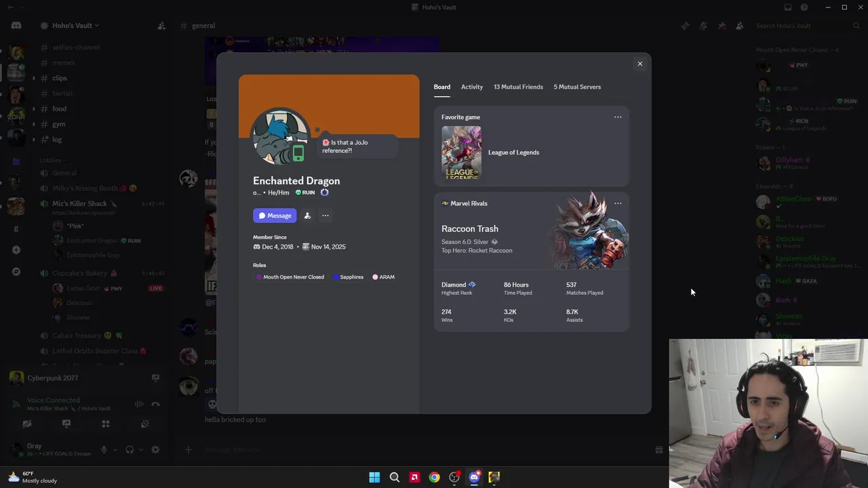Screen dimensions: 868x488
Task: Expand the log channel threads
Action: [x=33, y=140]
